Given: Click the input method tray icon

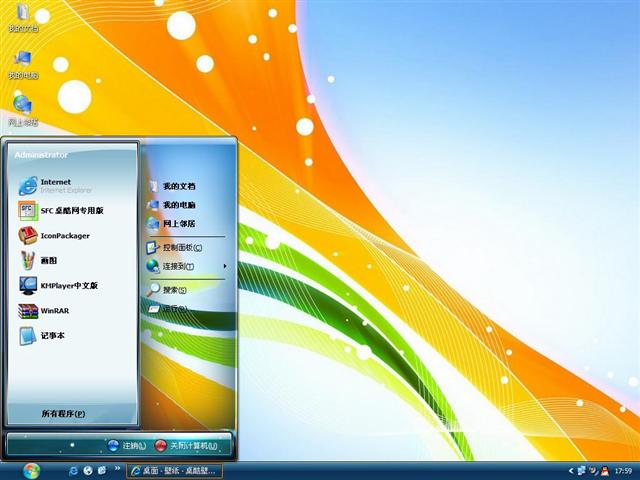Looking at the screenshot, I should pyautogui.click(x=593, y=471).
